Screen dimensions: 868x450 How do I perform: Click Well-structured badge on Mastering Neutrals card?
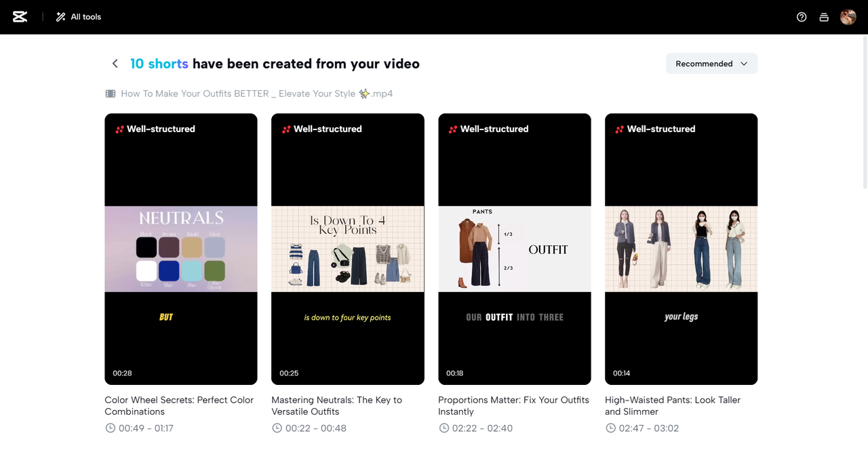tap(322, 129)
